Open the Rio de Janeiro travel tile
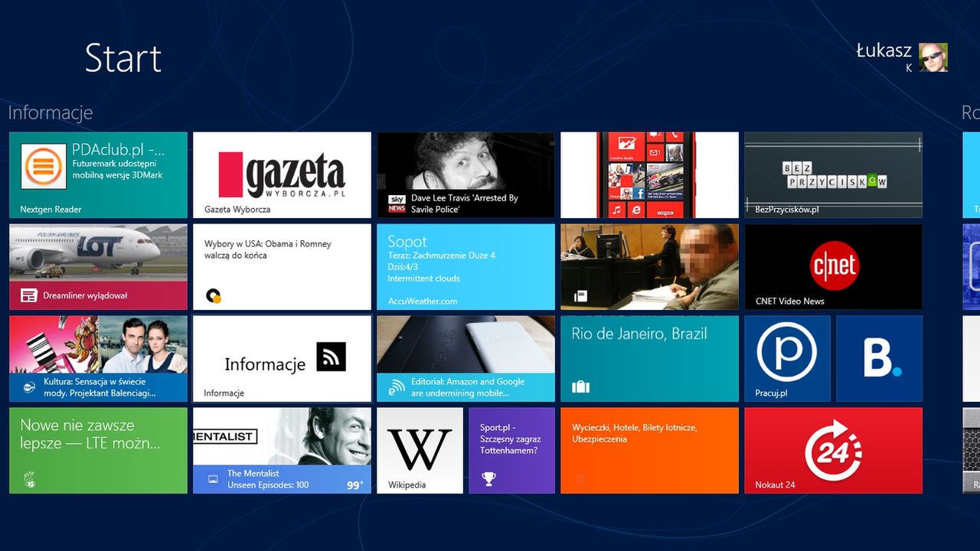The image size is (980, 551). pos(649,359)
